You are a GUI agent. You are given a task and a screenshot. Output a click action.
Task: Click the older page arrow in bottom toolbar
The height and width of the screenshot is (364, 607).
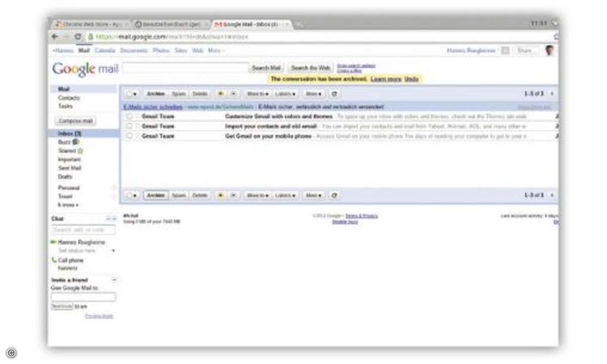[552, 195]
